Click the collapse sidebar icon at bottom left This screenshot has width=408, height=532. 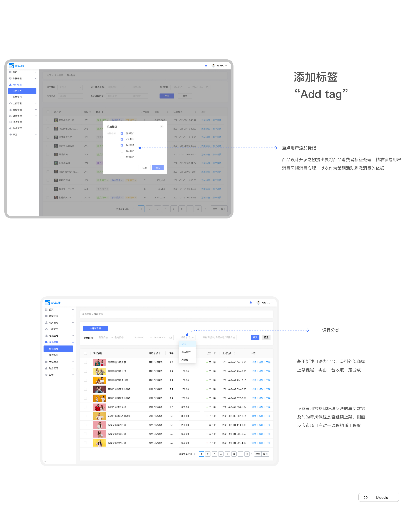(x=45, y=461)
